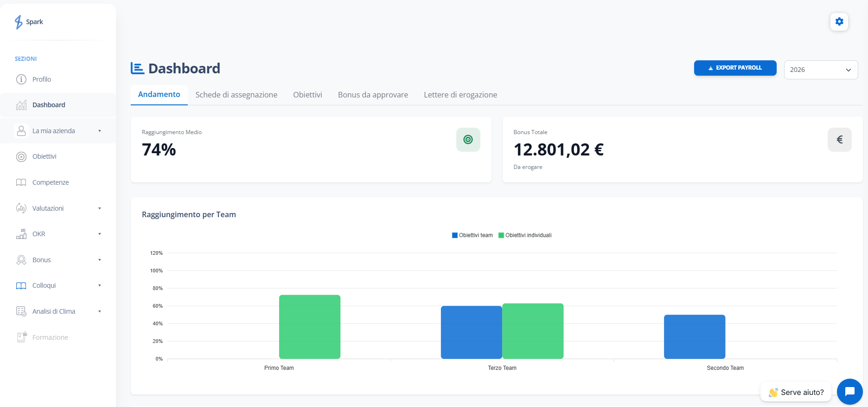Click the Analisi di Clima checklist icon

[x=21, y=311]
